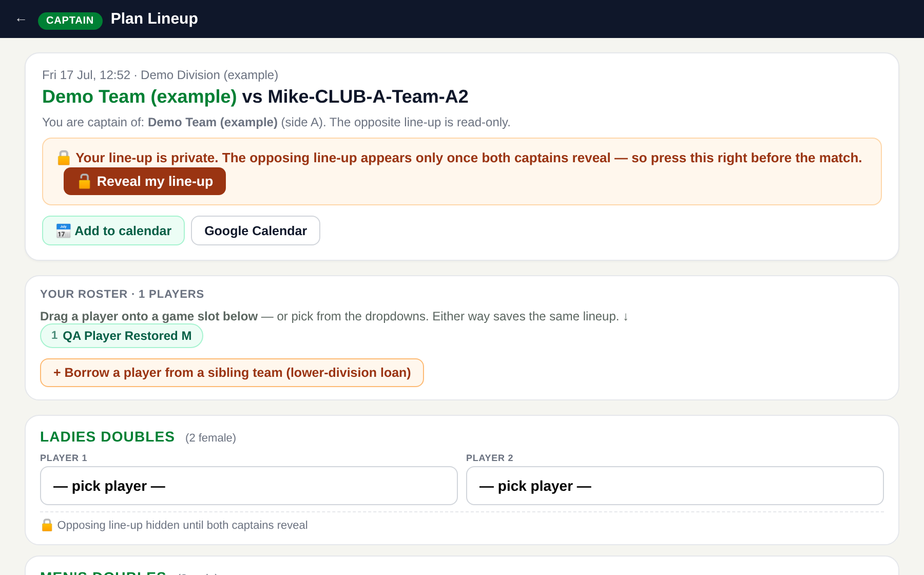This screenshot has width=924, height=575.
Task: Open the Google Calendar link
Action: (256, 231)
